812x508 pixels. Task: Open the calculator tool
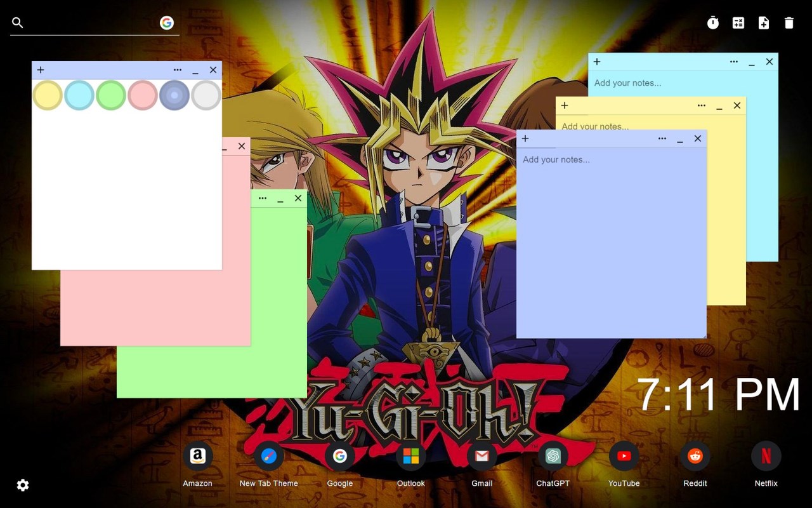pyautogui.click(x=738, y=23)
